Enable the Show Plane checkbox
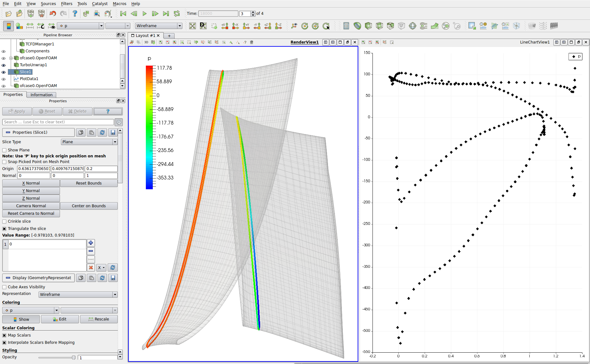590x364 pixels. 4,150
